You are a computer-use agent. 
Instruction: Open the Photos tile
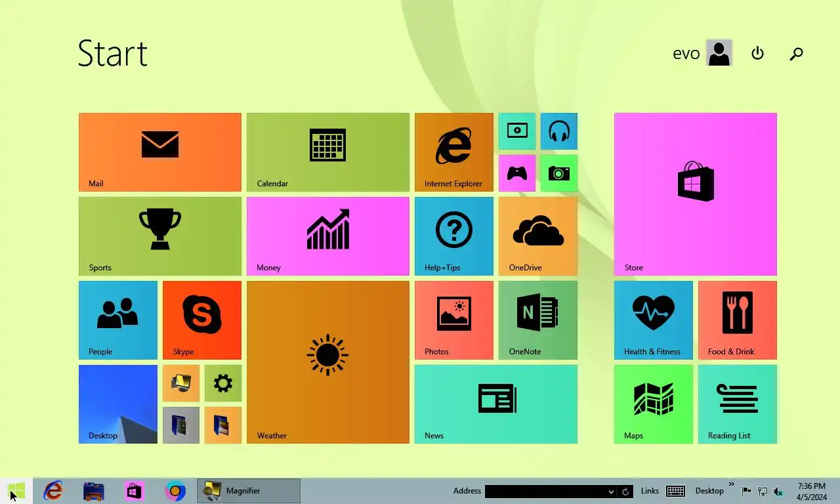[454, 320]
